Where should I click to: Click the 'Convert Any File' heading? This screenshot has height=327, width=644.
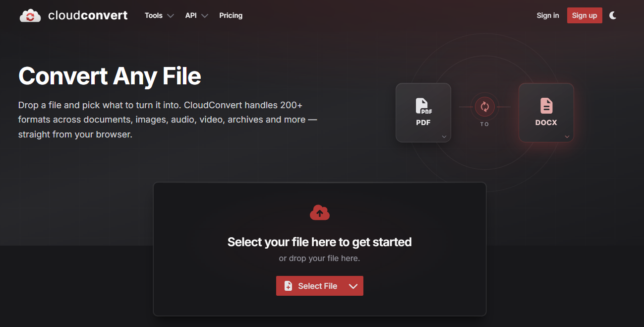pyautogui.click(x=110, y=76)
